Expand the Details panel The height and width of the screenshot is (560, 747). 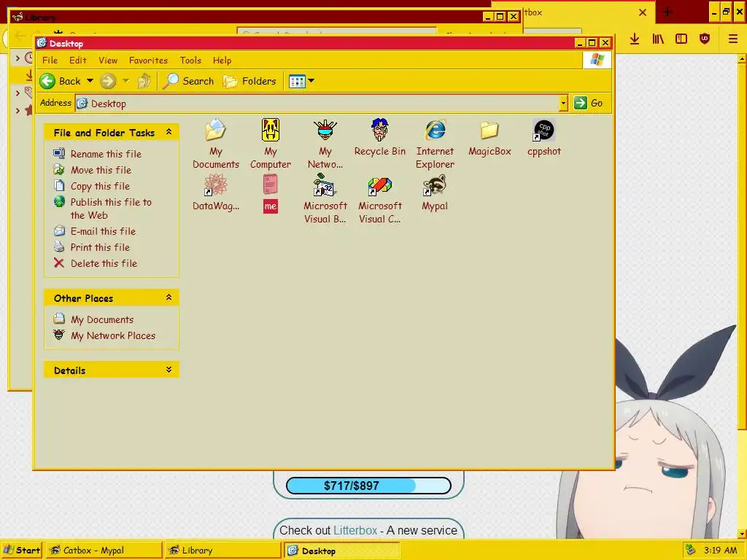tap(169, 370)
